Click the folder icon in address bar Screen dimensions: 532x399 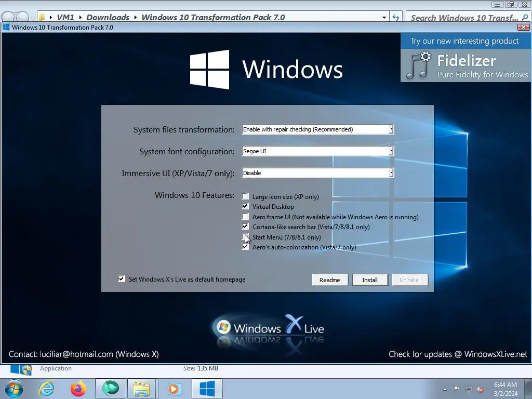(42, 17)
